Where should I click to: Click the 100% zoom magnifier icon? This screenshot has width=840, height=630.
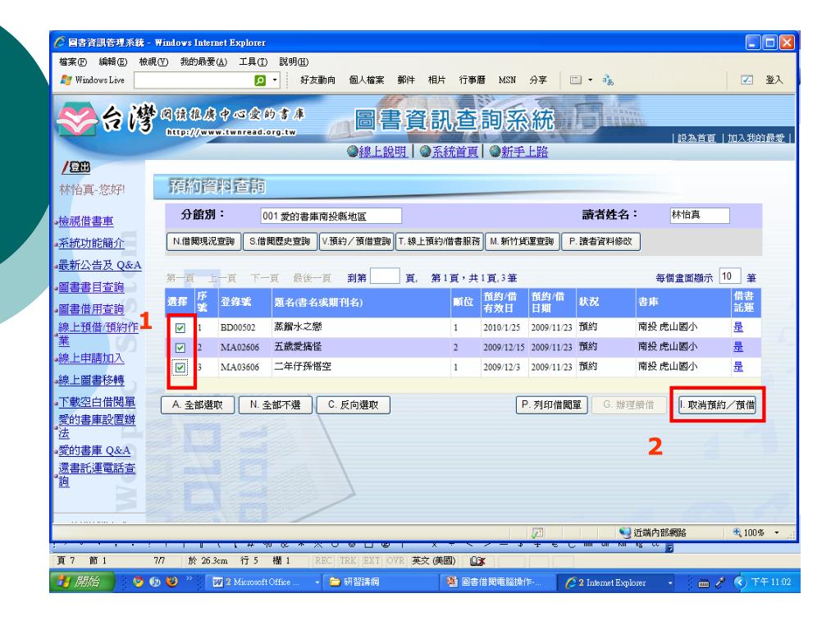click(737, 532)
